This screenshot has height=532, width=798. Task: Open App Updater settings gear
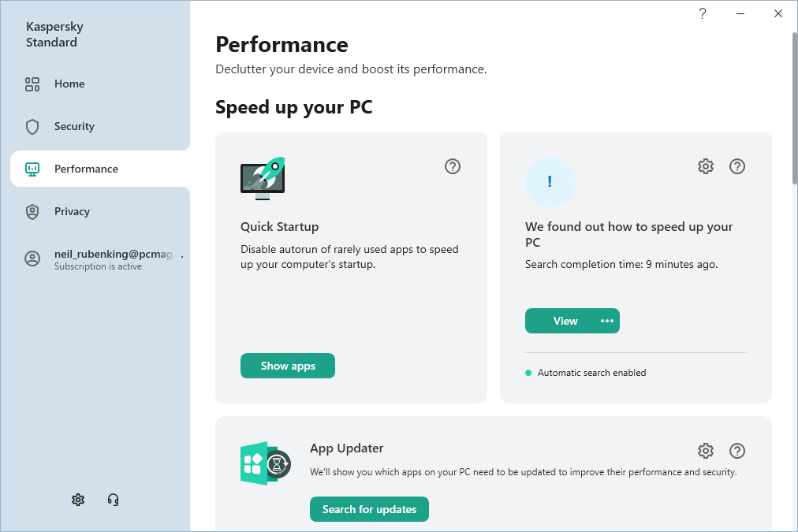click(706, 451)
